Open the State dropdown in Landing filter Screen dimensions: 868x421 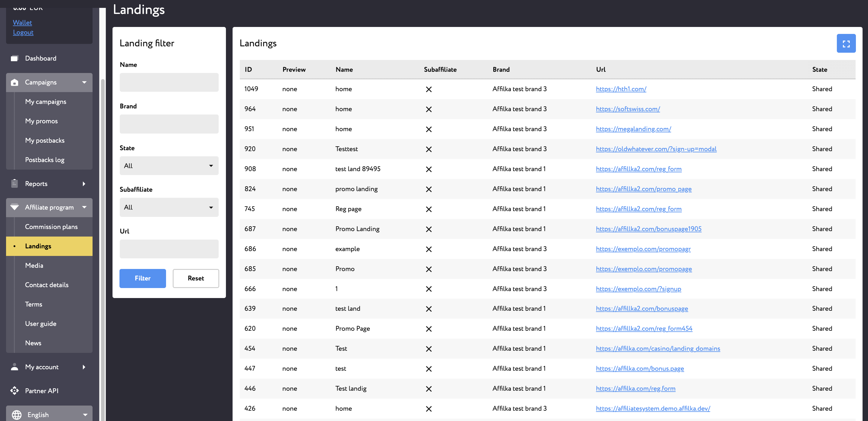(x=169, y=166)
